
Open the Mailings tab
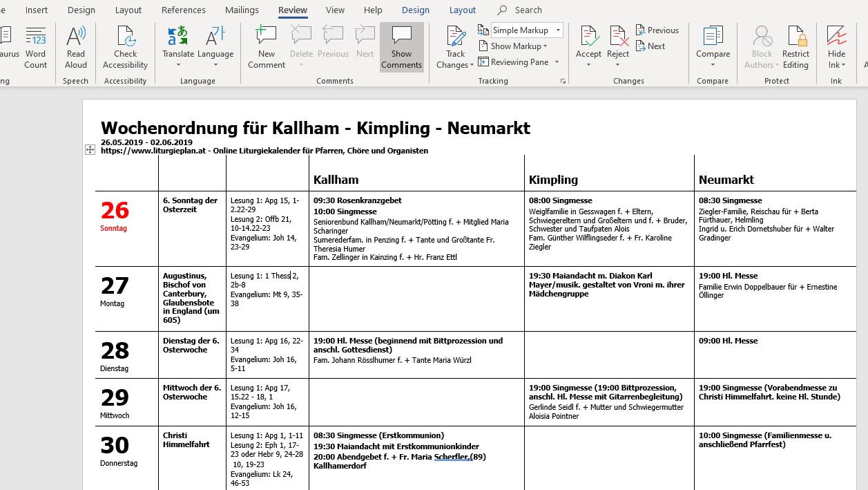242,10
